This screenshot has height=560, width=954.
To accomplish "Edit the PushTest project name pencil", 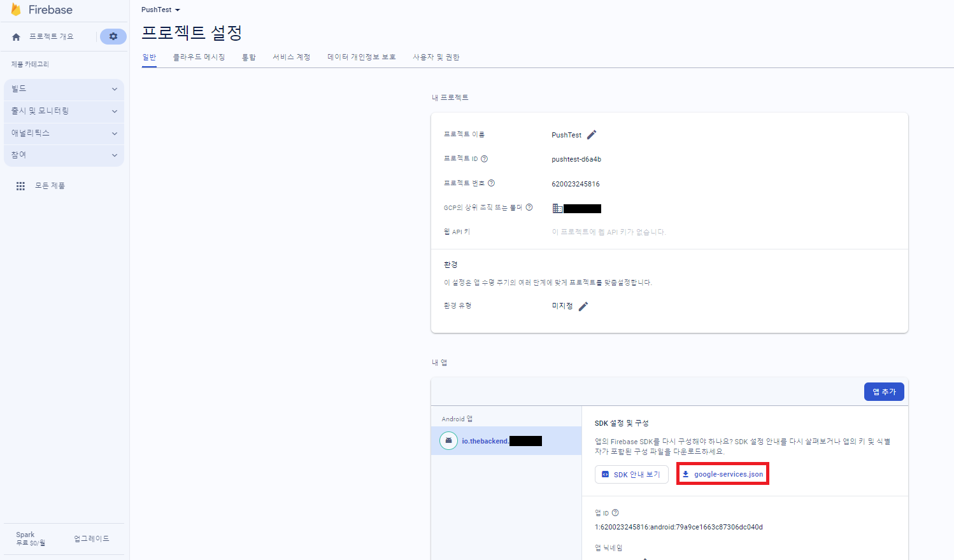I will pos(592,135).
